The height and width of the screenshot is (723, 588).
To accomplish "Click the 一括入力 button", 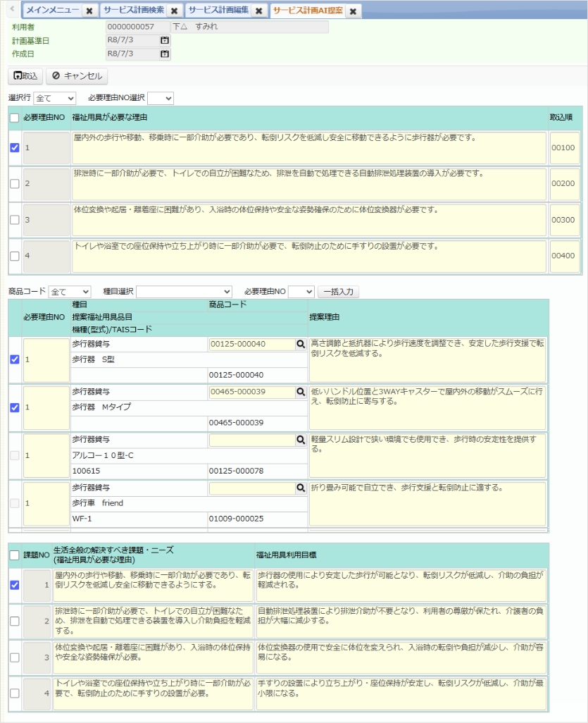I will [338, 292].
